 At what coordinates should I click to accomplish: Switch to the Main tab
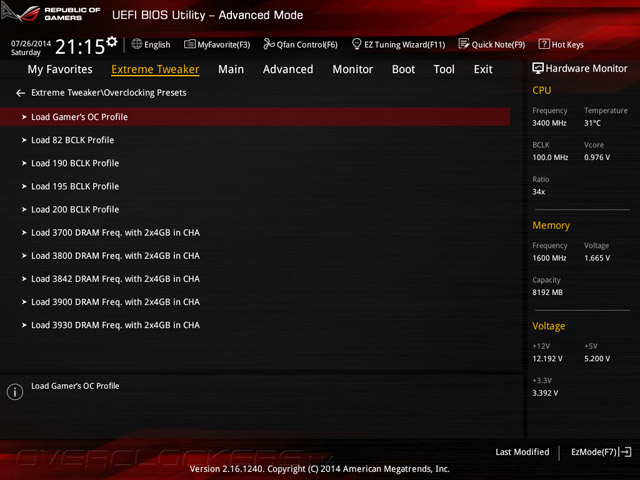(231, 69)
